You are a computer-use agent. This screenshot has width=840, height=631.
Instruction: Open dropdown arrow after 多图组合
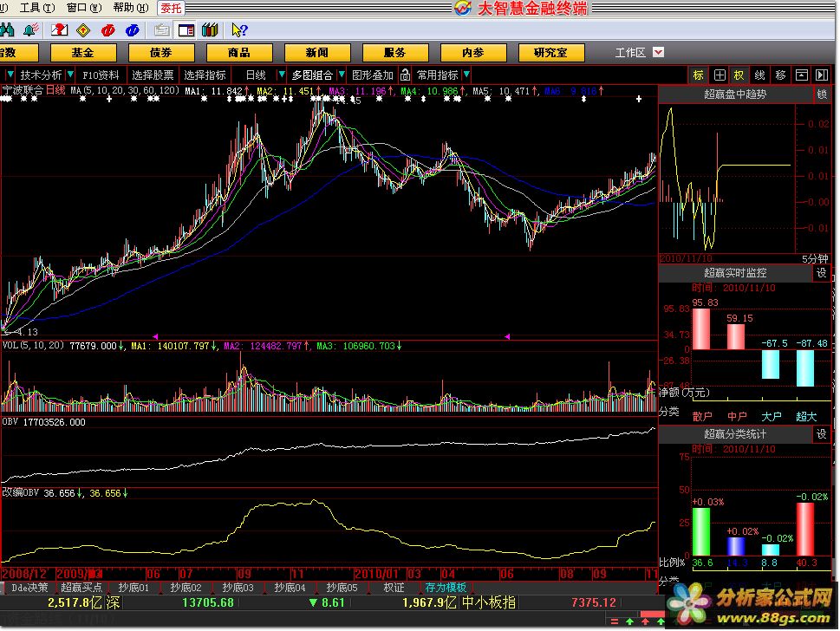(342, 75)
